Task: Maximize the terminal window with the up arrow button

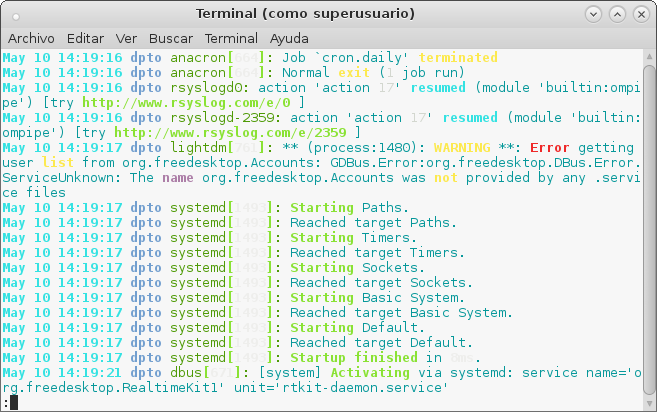Action: [617, 15]
